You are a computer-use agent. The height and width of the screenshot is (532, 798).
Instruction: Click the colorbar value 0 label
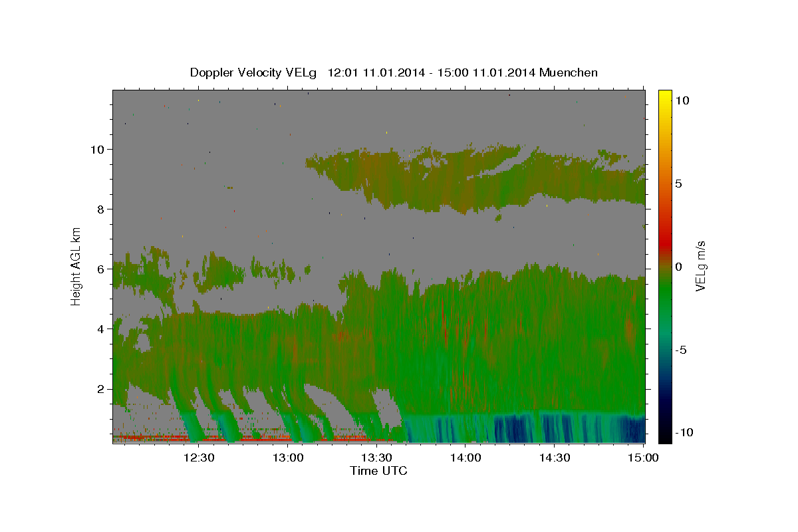(x=678, y=267)
